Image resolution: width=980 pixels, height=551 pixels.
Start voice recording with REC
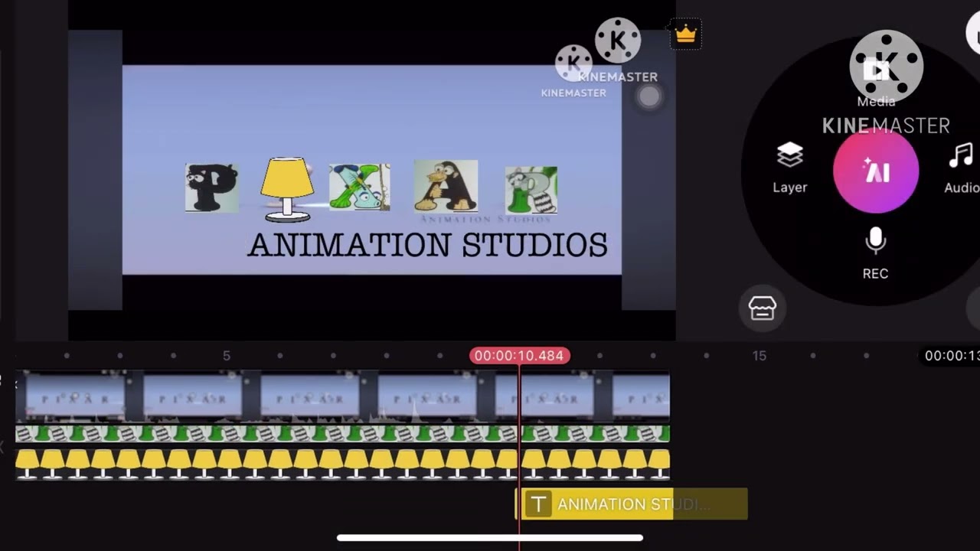tap(875, 253)
